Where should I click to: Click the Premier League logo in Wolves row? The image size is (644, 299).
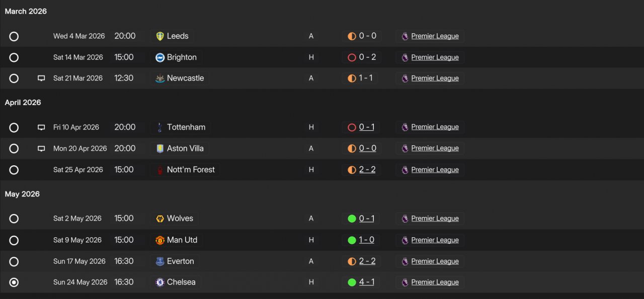click(x=405, y=219)
